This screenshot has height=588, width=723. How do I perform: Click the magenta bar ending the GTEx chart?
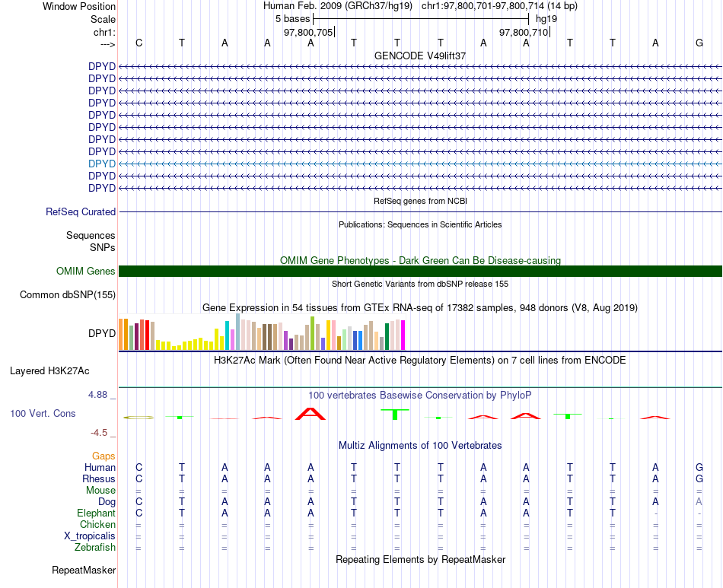click(403, 335)
